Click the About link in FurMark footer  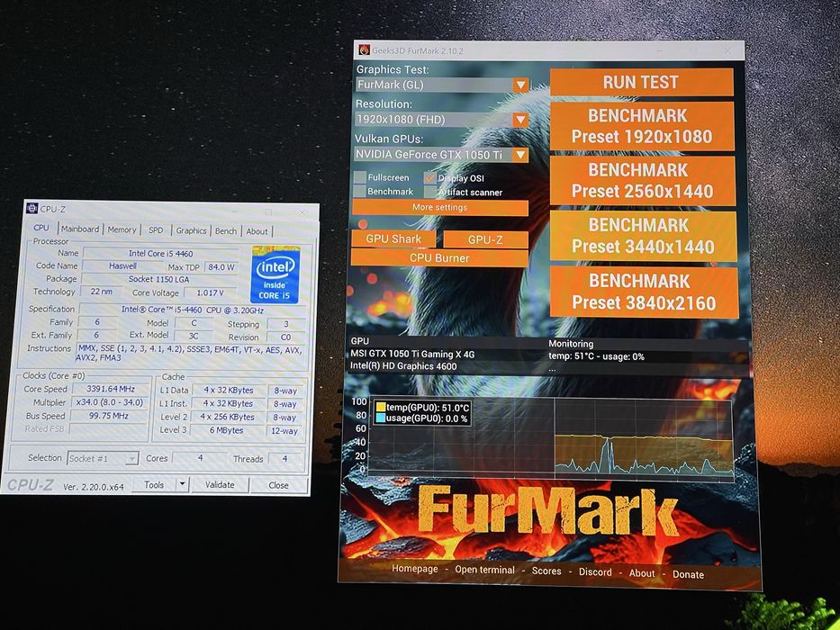tap(642, 573)
